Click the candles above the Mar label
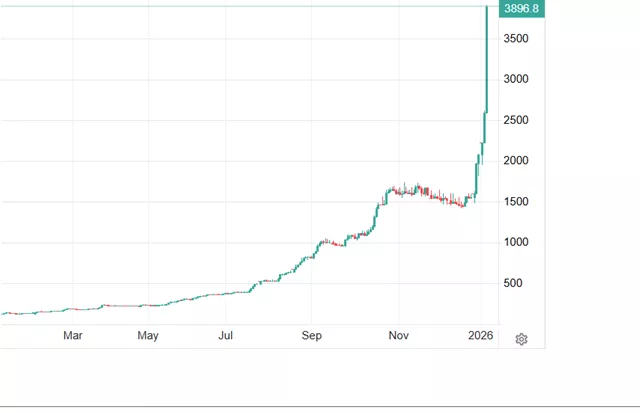 click(x=72, y=310)
